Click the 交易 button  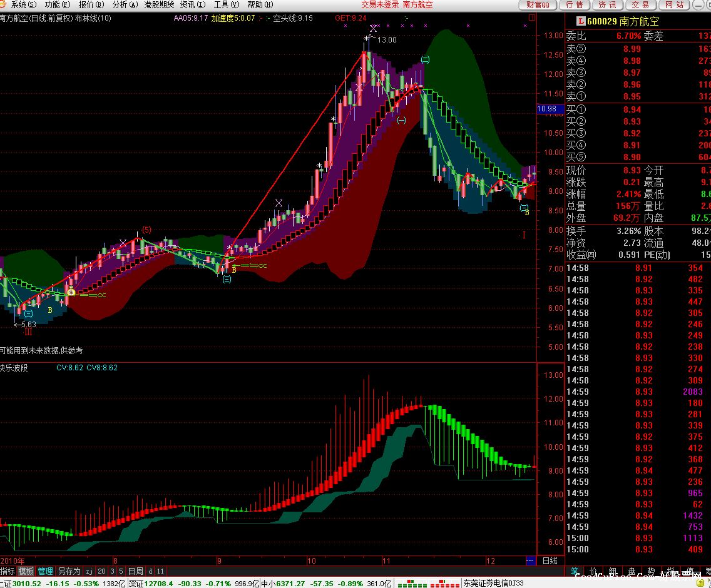[640, 5]
